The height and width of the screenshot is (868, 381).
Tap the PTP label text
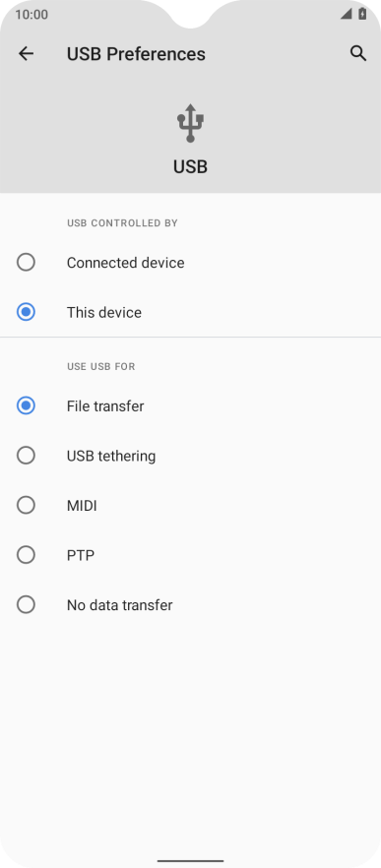pos(81,555)
